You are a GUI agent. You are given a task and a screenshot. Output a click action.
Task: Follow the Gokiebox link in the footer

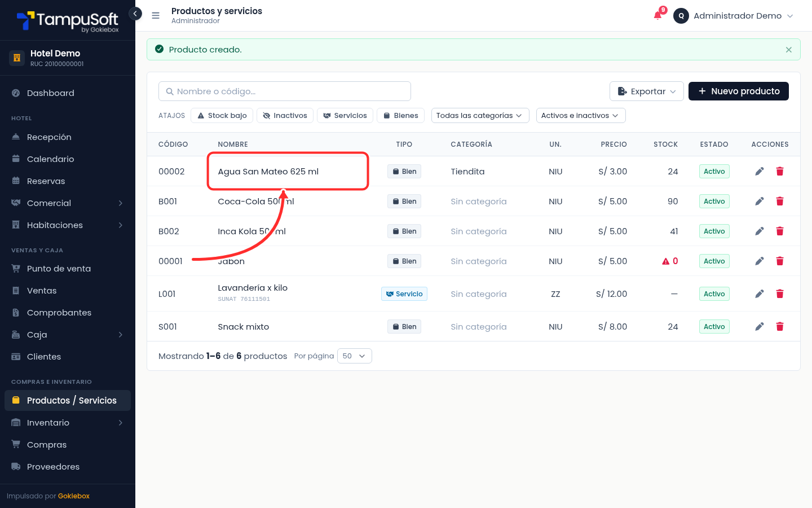coord(74,496)
